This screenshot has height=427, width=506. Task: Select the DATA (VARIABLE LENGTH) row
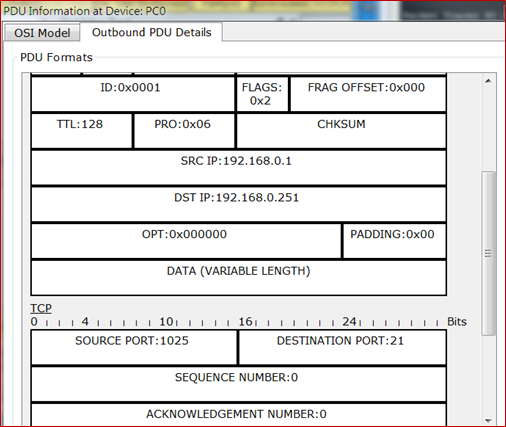tap(239, 278)
